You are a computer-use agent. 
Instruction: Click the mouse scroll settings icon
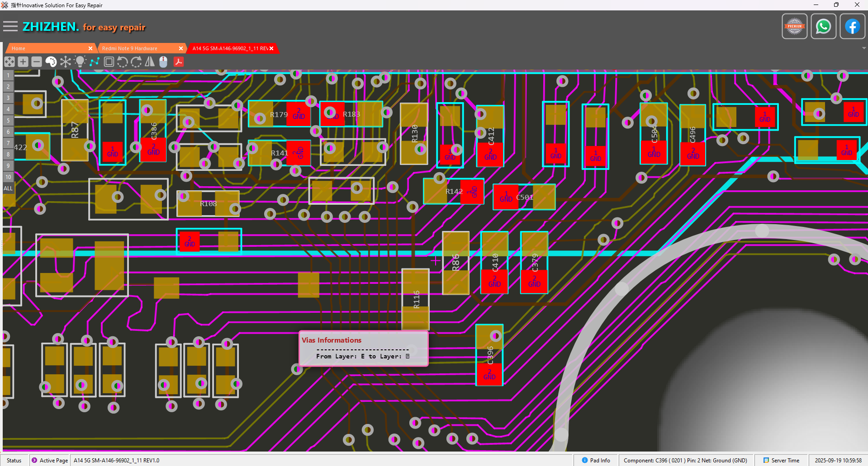[164, 61]
